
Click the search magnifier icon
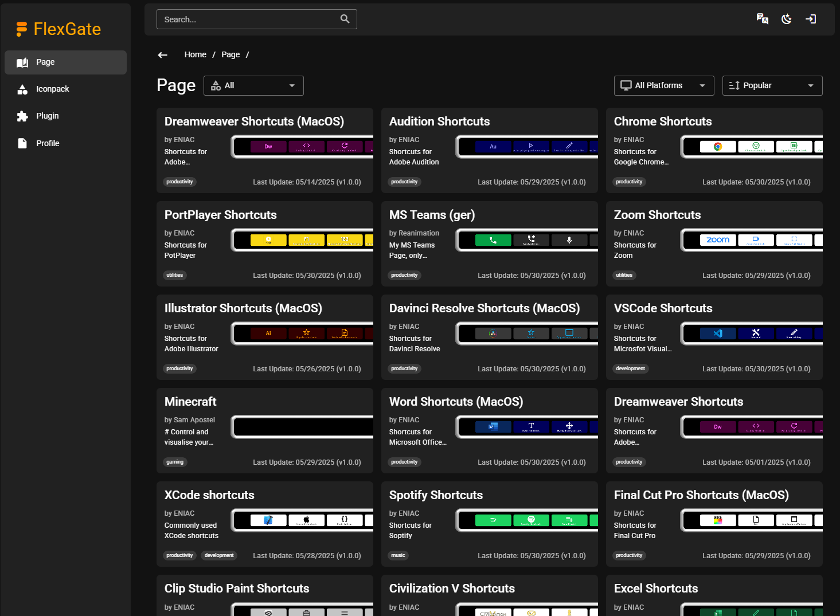(x=345, y=19)
